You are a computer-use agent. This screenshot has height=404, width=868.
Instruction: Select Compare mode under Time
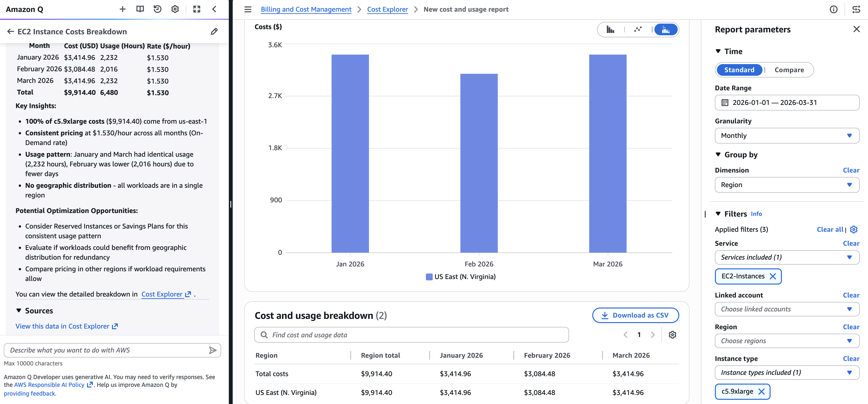point(789,70)
